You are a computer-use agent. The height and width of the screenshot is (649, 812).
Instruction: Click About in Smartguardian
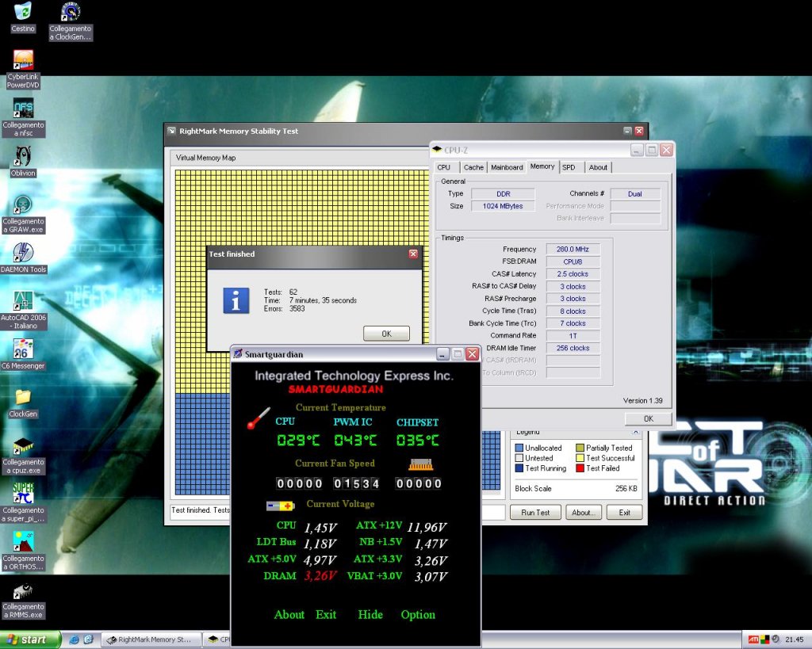pyautogui.click(x=289, y=614)
